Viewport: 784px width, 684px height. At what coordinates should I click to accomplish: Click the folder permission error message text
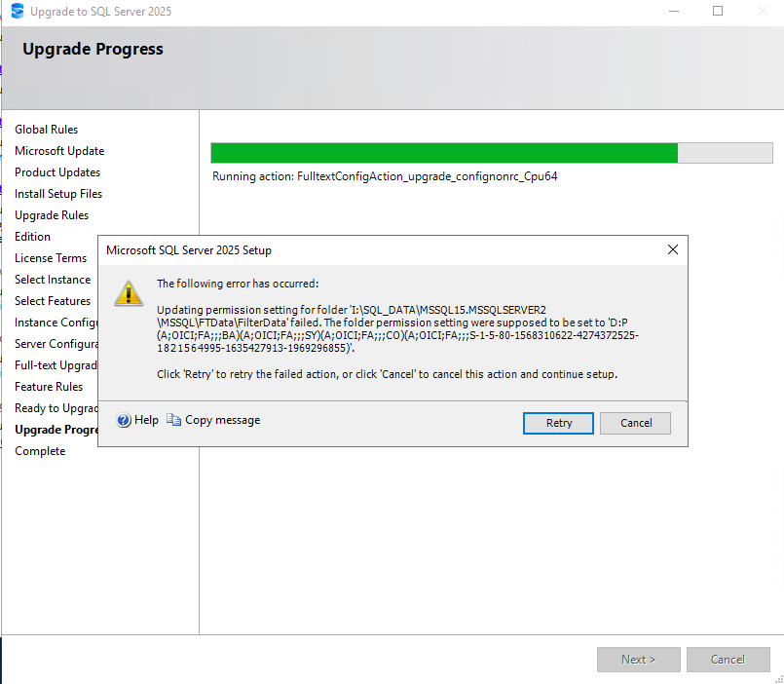click(397, 328)
